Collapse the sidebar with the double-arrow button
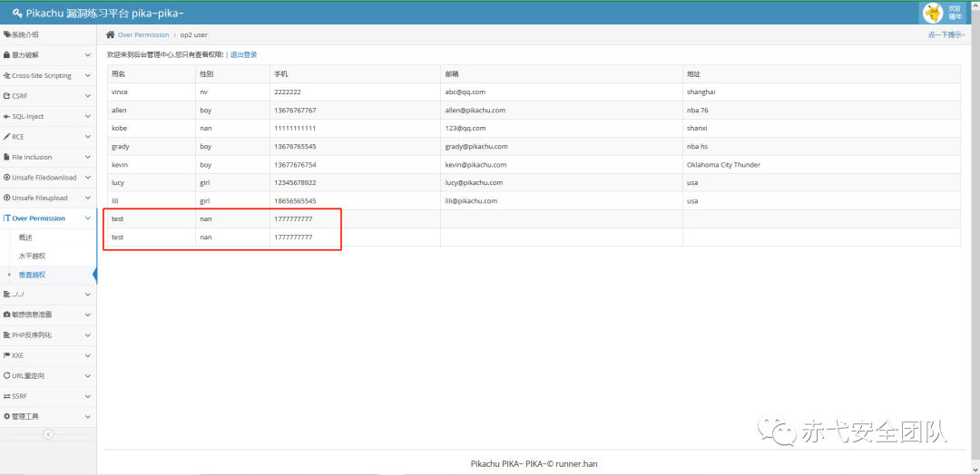Screen dimensions: 980x475 click(48, 435)
